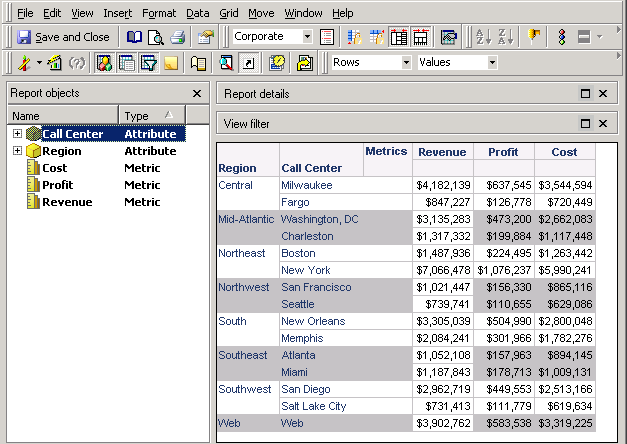The width and height of the screenshot is (627, 444).
Task: Close the Report objects panel
Action: 197,93
